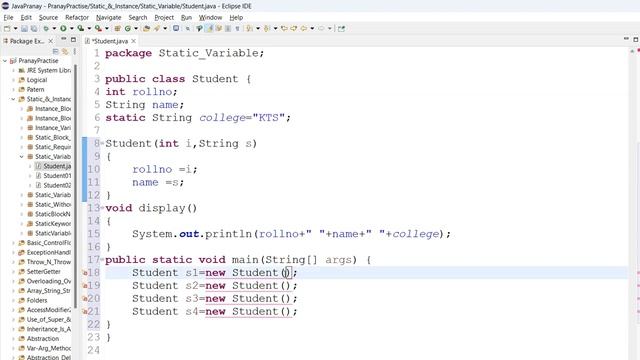
Task: Open the Run menu
Action: click(x=186, y=18)
